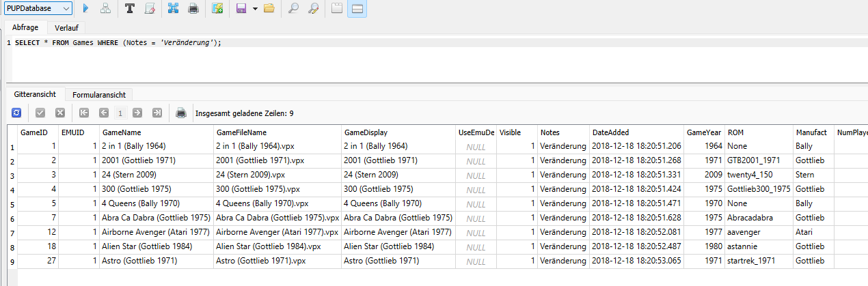Screen dimensions: 868x286
Task: Expand the arrow next to save icon
Action: (254, 8)
